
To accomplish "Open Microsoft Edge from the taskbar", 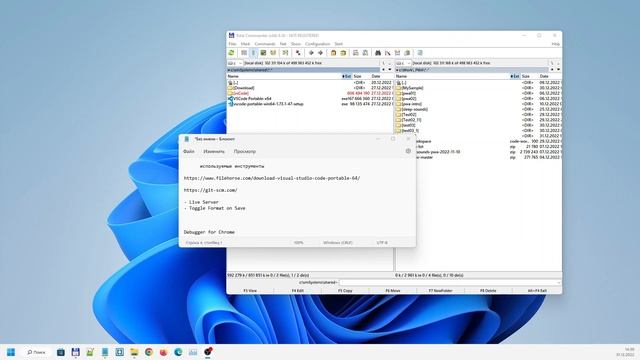I will [178, 352].
